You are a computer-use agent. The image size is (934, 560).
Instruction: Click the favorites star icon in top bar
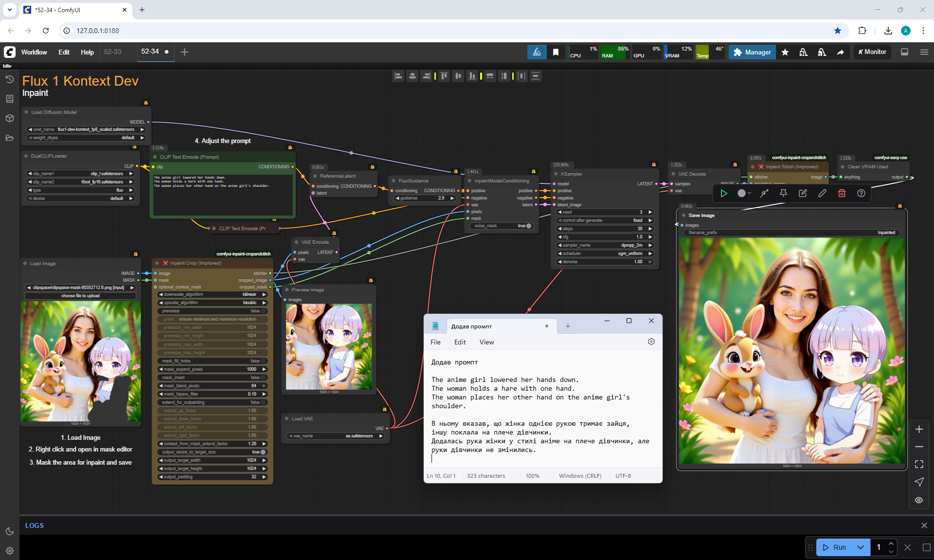[x=785, y=52]
